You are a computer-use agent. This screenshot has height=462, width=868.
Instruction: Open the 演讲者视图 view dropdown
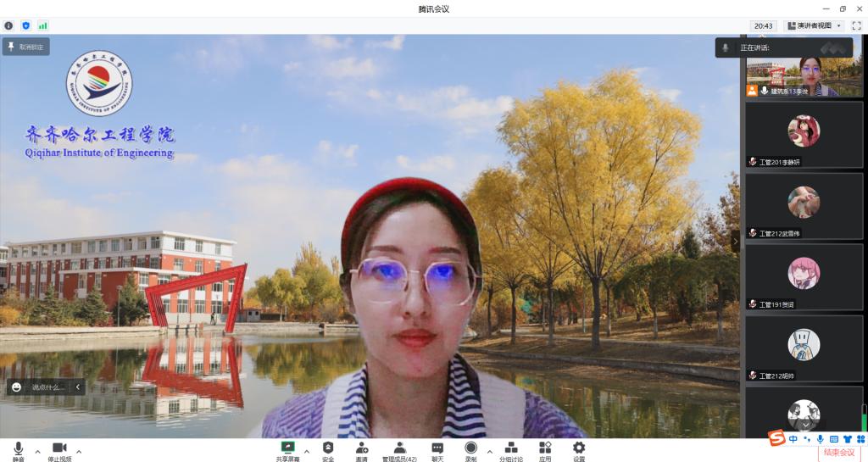point(815,25)
